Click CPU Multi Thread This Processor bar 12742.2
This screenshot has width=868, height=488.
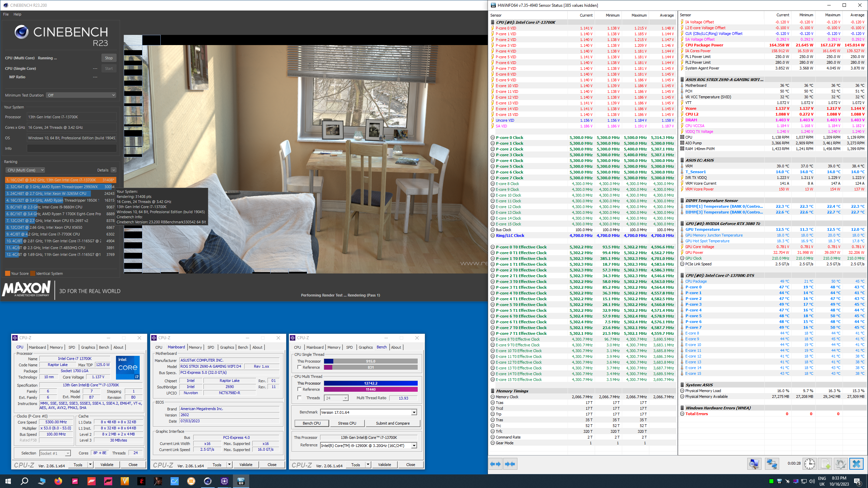[371, 383]
